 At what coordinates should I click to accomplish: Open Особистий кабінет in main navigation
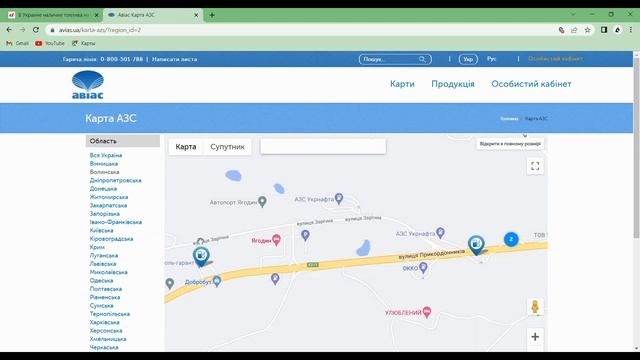point(531,84)
